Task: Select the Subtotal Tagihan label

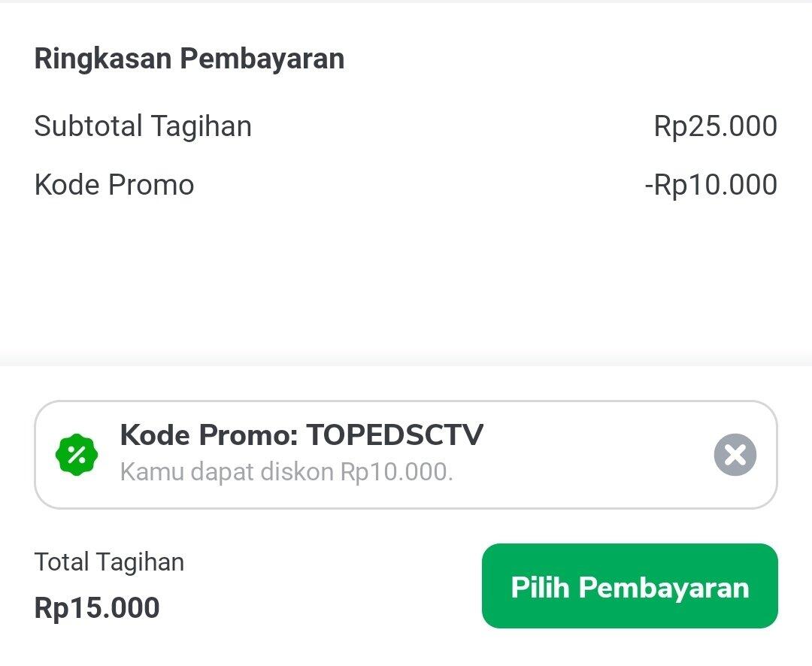Action: tap(142, 126)
